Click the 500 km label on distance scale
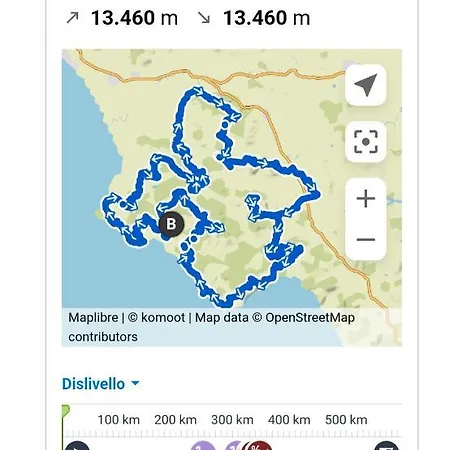The height and width of the screenshot is (450, 450). pos(346,420)
